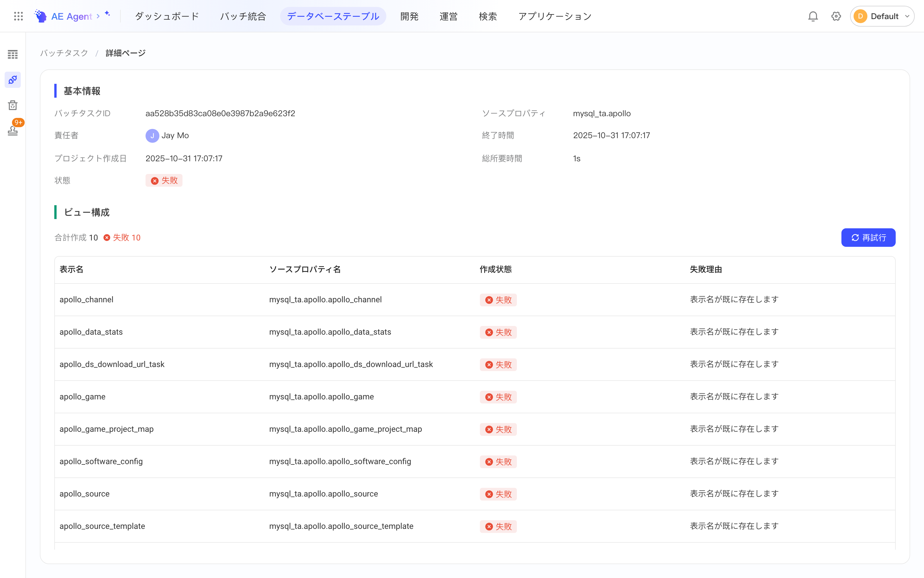Viewport: 924px width, 578px height.
Task: Open the trash bin sidebar icon
Action: pyautogui.click(x=13, y=105)
